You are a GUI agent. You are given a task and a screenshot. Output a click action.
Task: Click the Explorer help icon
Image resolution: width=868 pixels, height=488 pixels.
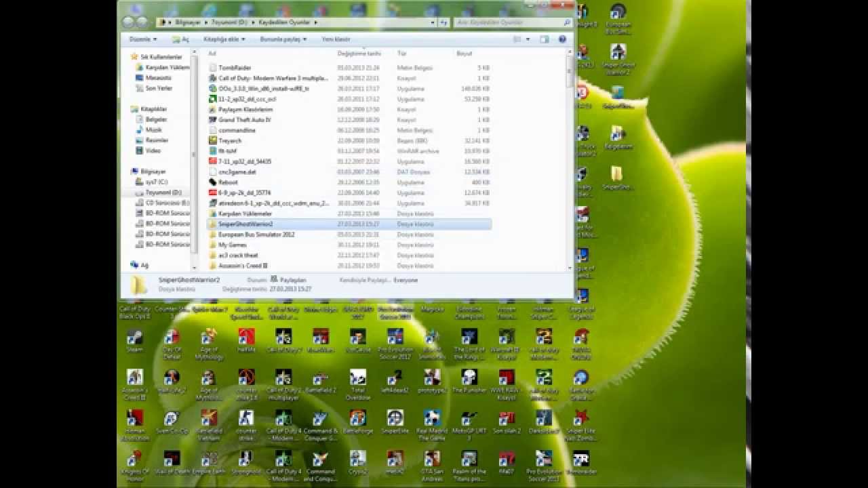pos(562,39)
